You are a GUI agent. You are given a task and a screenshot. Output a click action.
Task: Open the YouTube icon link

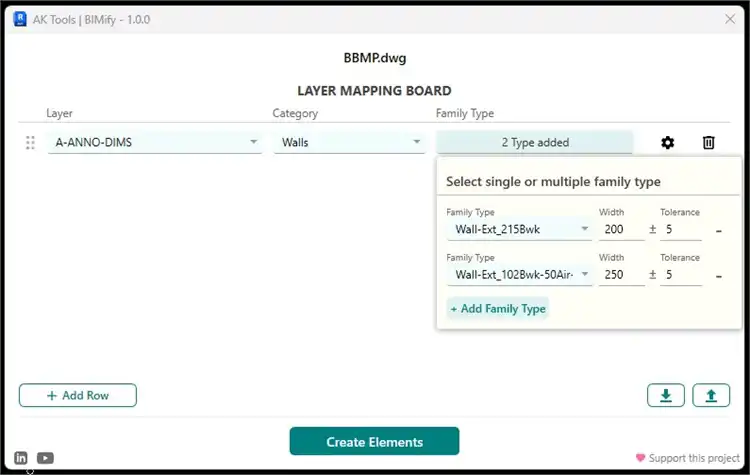pyautogui.click(x=45, y=458)
